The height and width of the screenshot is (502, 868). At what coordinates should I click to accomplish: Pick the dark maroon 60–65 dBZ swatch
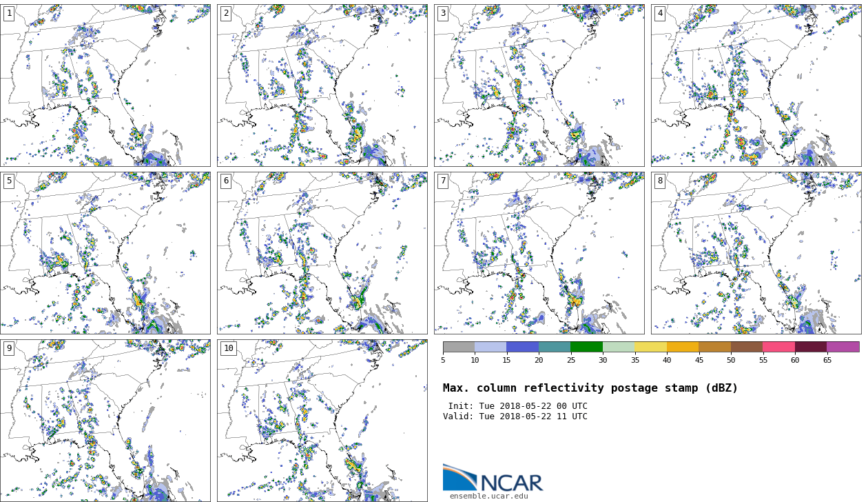click(810, 347)
